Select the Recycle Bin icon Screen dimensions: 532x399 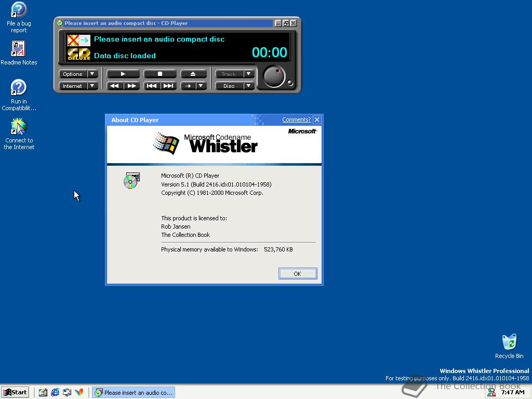(x=509, y=347)
